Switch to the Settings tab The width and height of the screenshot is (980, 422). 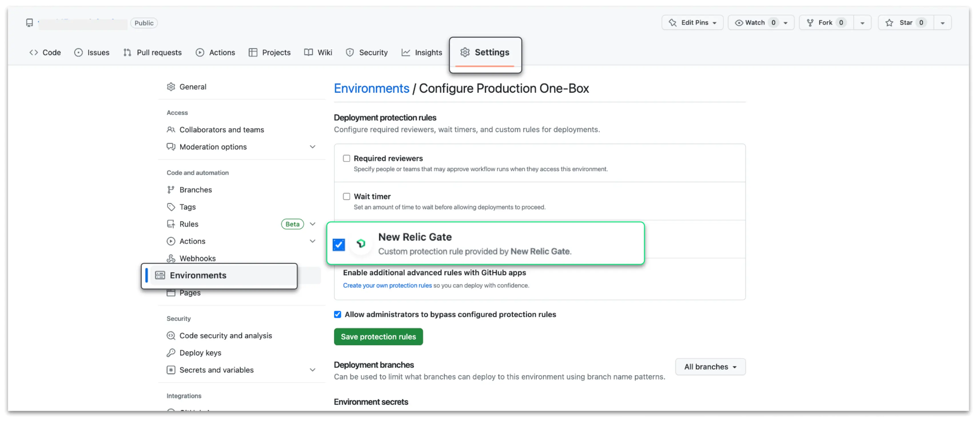486,52
